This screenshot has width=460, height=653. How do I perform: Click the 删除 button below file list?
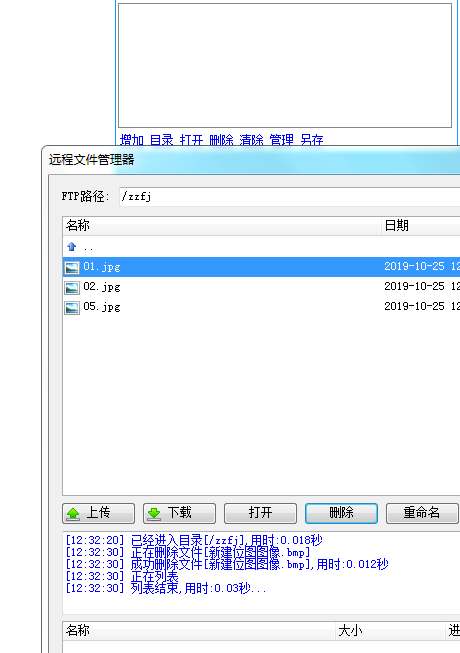click(341, 513)
